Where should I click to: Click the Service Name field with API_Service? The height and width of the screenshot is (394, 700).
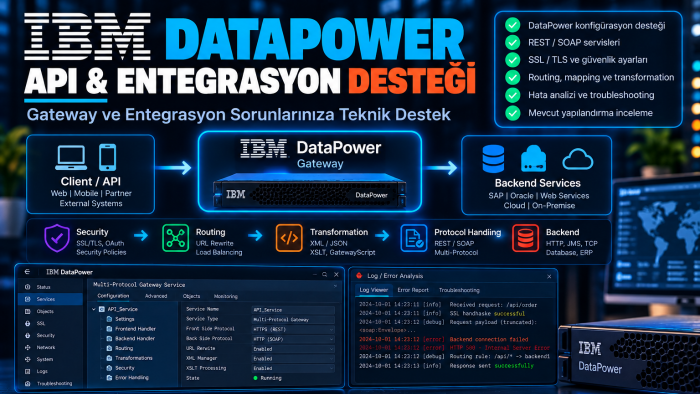pyautogui.click(x=293, y=310)
